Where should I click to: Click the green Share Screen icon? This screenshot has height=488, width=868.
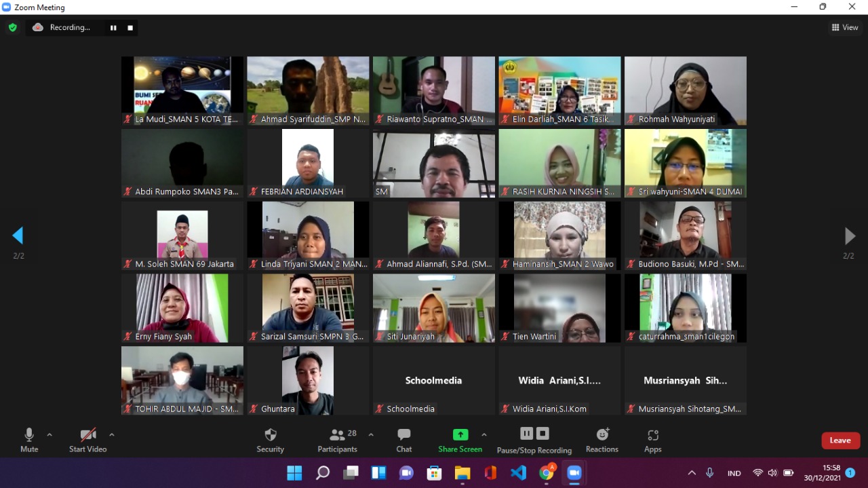(x=460, y=435)
